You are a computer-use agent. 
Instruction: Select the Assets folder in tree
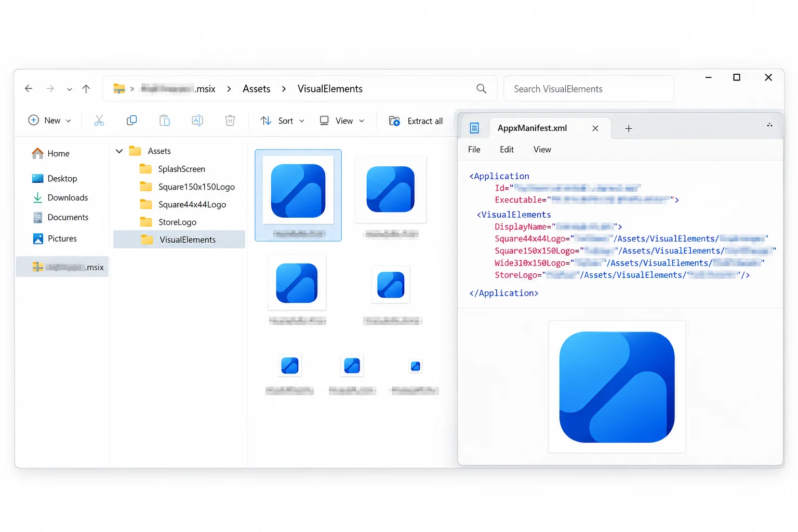(x=150, y=151)
